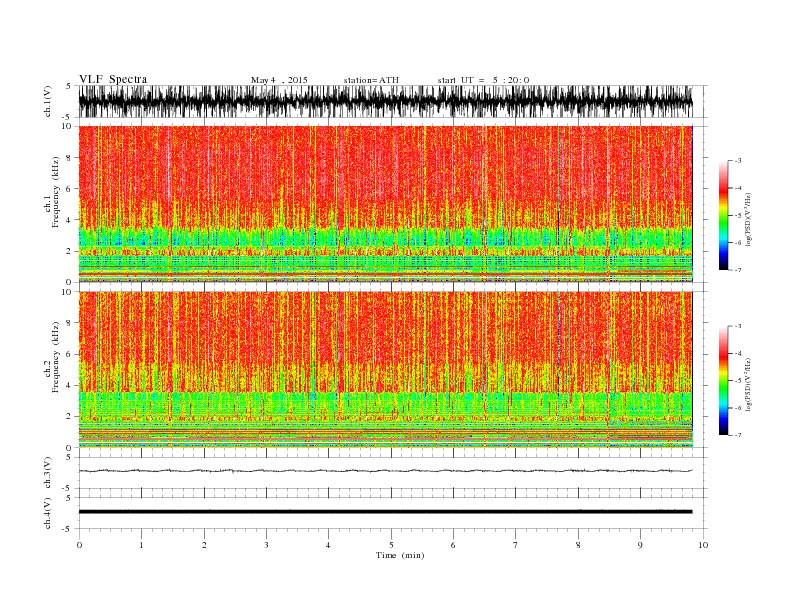Click the '-5' voltage tick on ch.3(V) axis

click(x=67, y=488)
